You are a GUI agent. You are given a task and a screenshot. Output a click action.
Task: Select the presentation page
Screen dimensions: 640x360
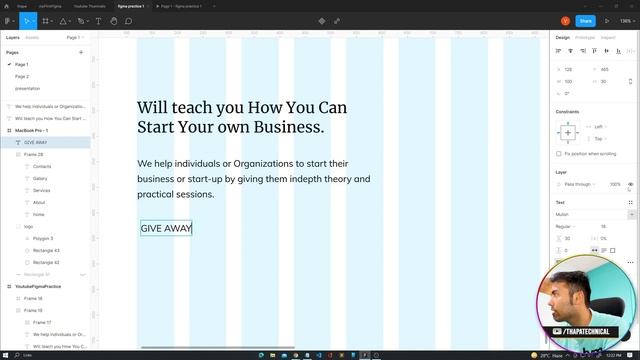27,89
